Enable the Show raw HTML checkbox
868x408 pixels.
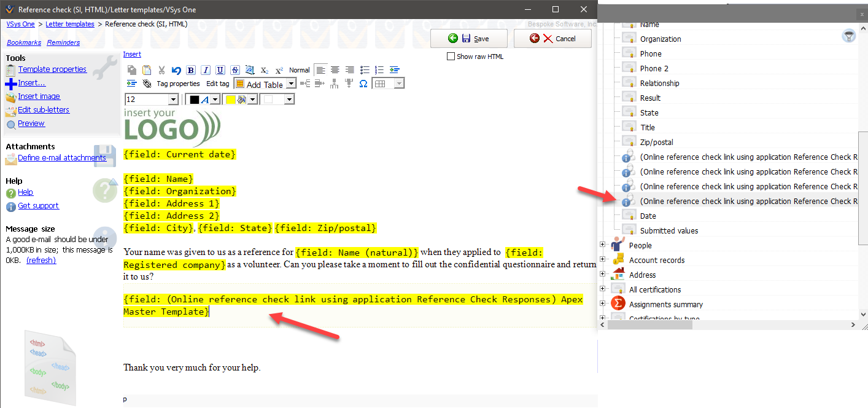pyautogui.click(x=451, y=57)
